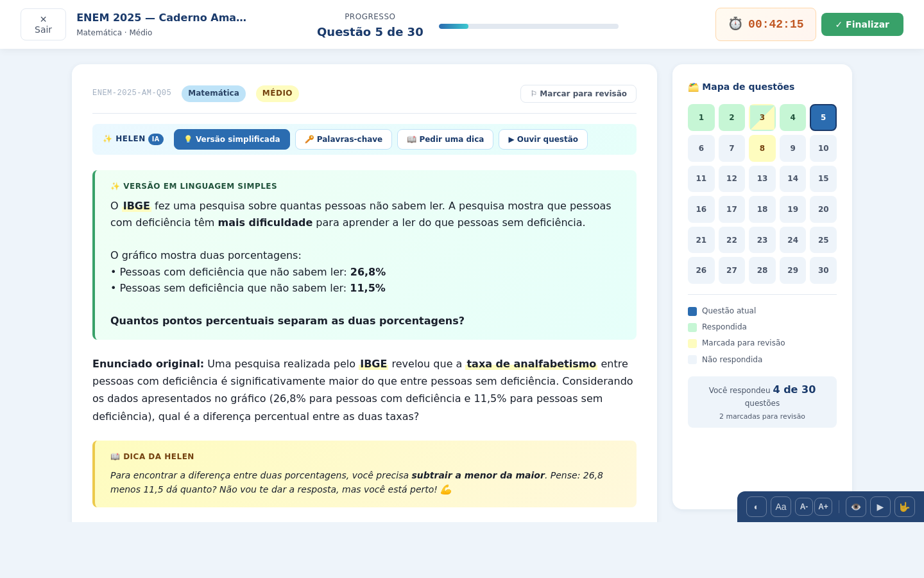924x578 pixels.
Task: Click Sair to exit the exam
Action: [43, 24]
